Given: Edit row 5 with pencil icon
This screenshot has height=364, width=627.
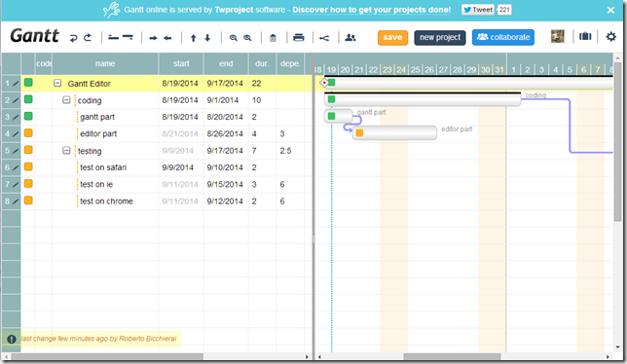Looking at the screenshot, I should (x=16, y=151).
